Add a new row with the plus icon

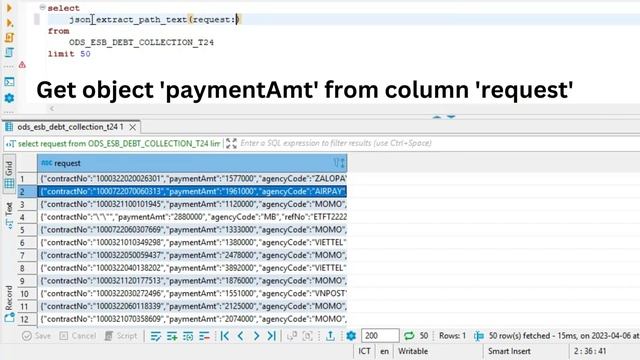coord(172,336)
